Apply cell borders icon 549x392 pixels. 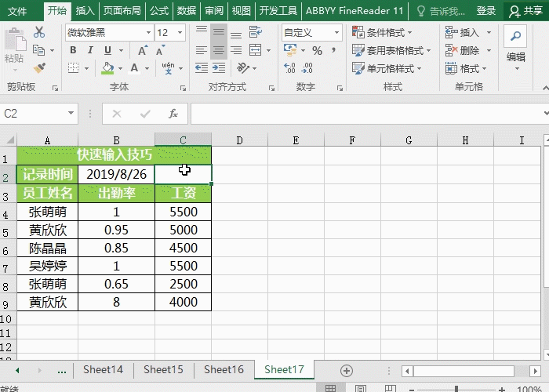click(x=73, y=68)
